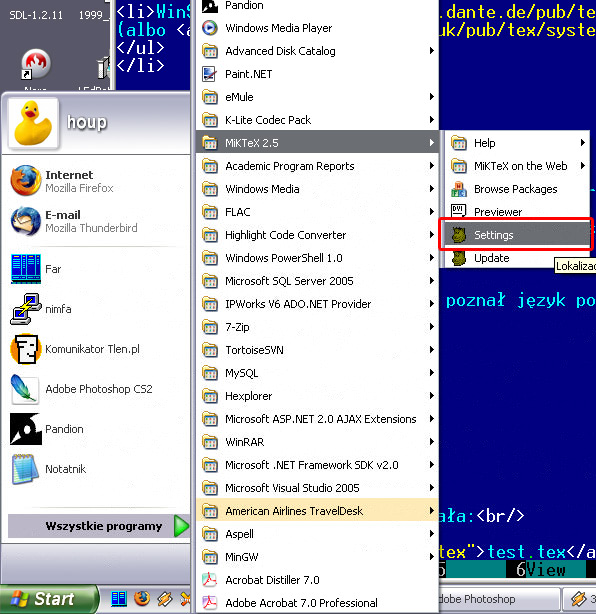596x614 pixels.
Task: Launch Windows Media Player
Action: (317, 28)
